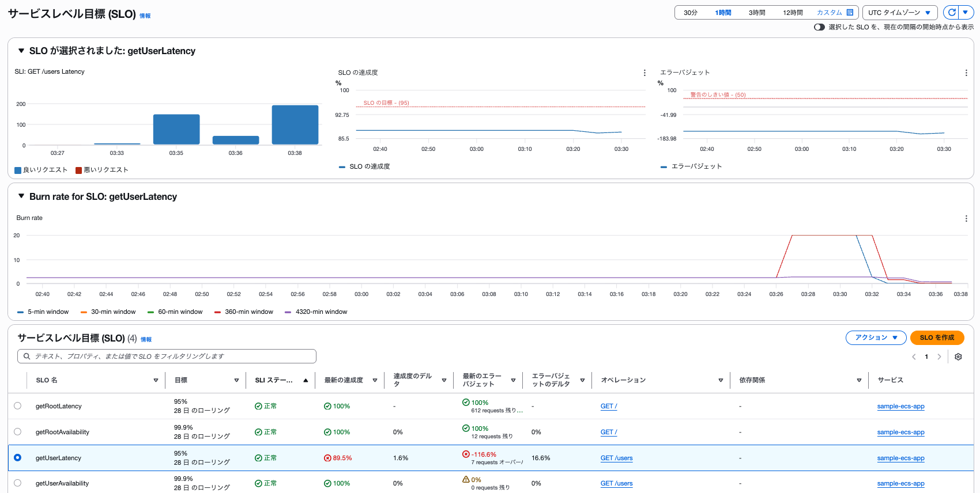Open the エラーバジェット chart options menu
This screenshot has height=493, width=980.
click(966, 73)
